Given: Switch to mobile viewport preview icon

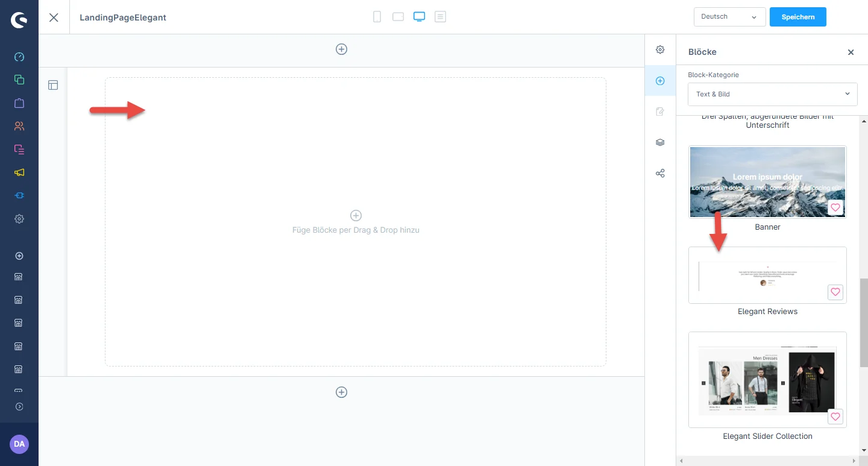Looking at the screenshot, I should pyautogui.click(x=377, y=17).
